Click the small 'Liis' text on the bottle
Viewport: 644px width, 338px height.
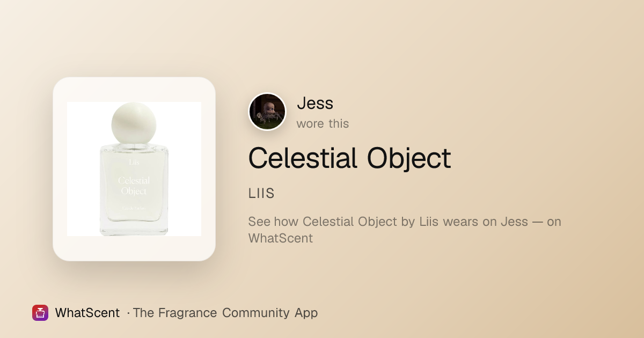(x=134, y=161)
